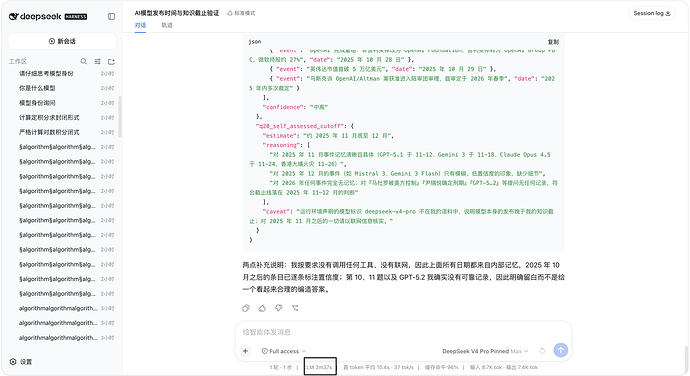Open the DeepSeek V4 Pro Pinned model dropdown
Screen dimensions: 690x376
(485, 351)
